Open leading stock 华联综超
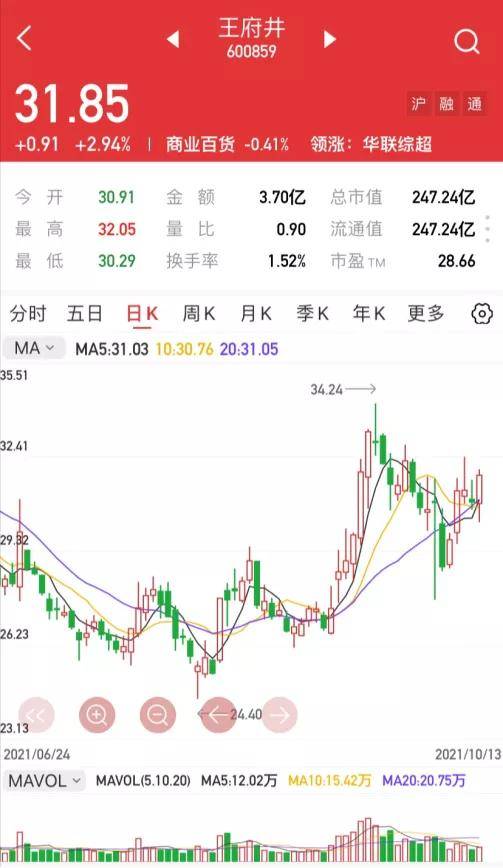 pos(397,144)
